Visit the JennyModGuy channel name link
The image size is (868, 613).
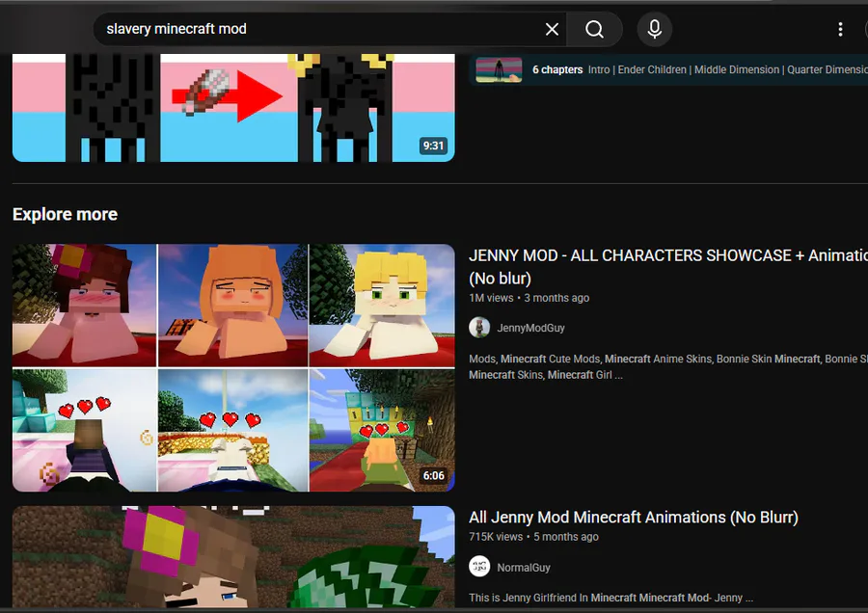point(530,328)
